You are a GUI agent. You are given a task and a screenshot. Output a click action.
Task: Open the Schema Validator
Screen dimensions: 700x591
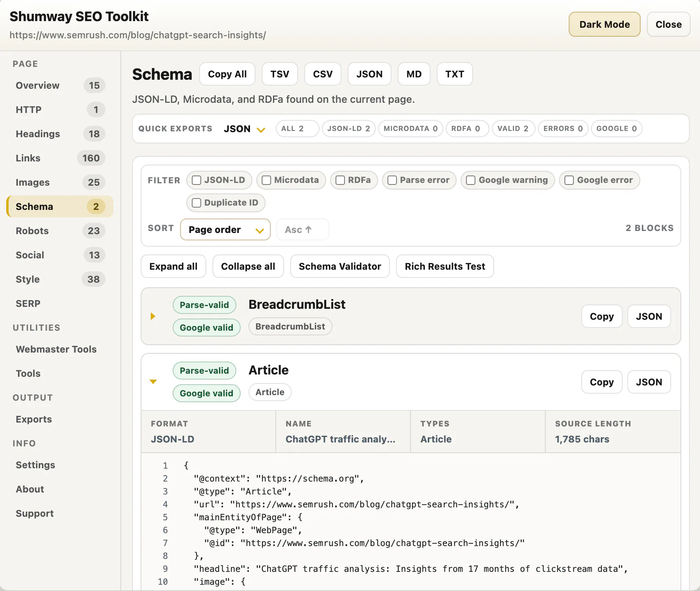pos(340,266)
